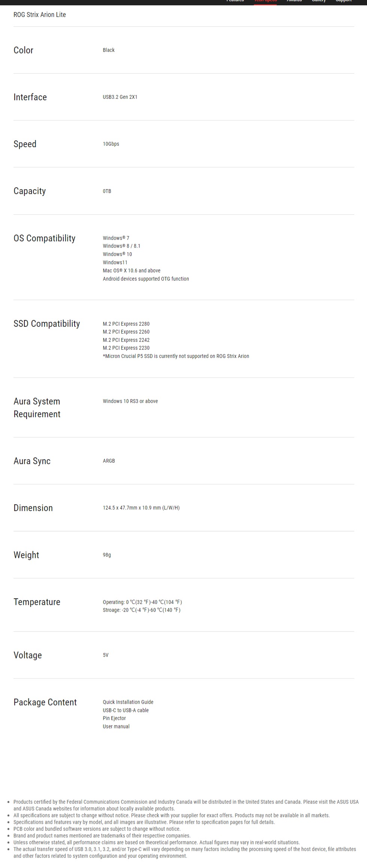367x868 pixels.
Task: Click the 0TB capacity value
Action: click(x=107, y=191)
